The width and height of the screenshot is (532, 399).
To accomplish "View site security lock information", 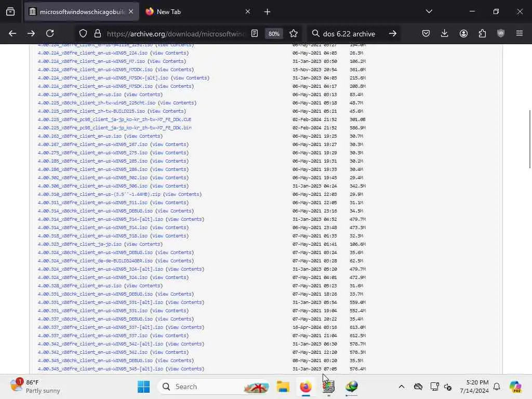I will click(x=98, y=33).
